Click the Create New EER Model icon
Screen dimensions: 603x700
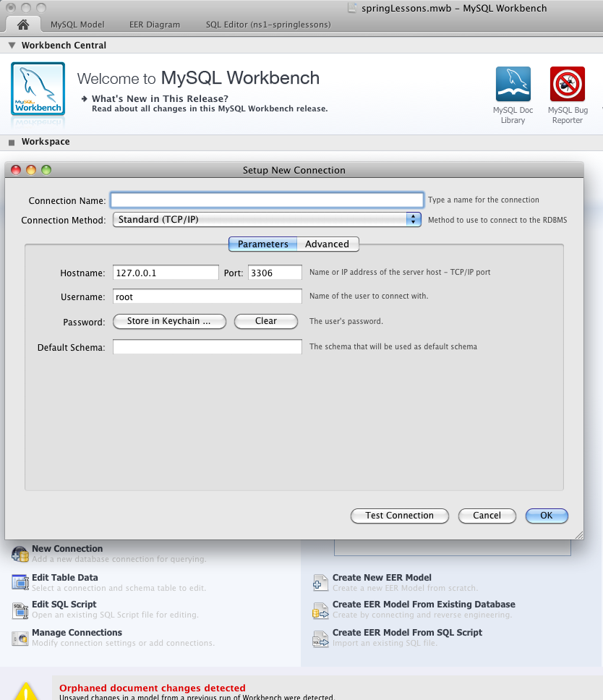[320, 583]
